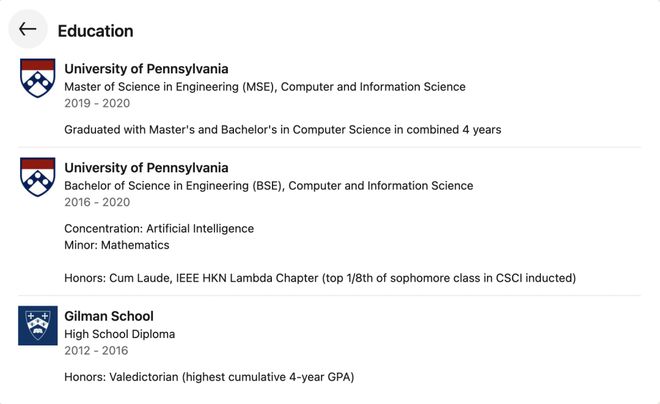Viewport: 660px width, 404px height.
Task: Click the 2016 - 2020 date range
Action: click(x=97, y=202)
